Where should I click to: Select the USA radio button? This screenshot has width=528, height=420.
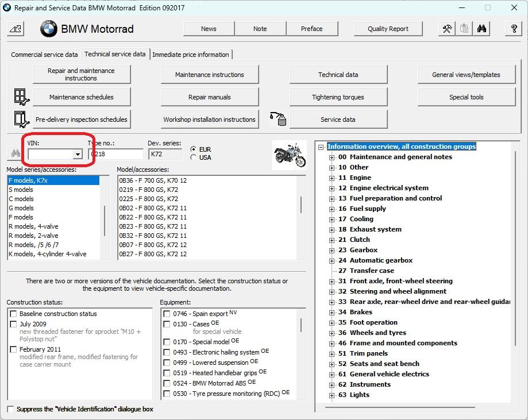tap(194, 157)
